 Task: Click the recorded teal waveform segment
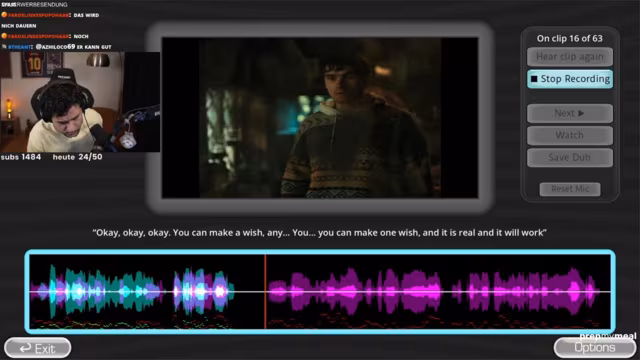point(133,291)
